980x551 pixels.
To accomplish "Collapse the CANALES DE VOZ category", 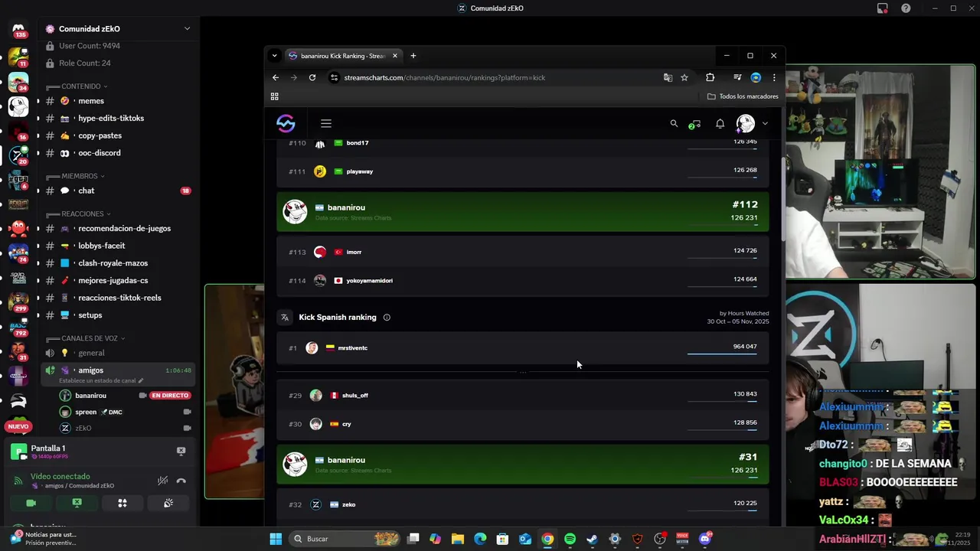I will pyautogui.click(x=90, y=338).
